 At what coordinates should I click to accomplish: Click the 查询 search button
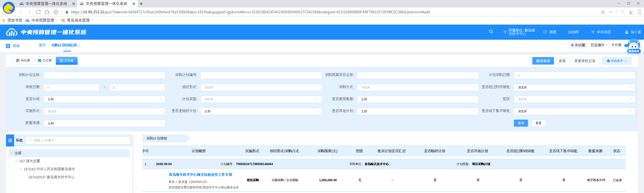click(521, 123)
